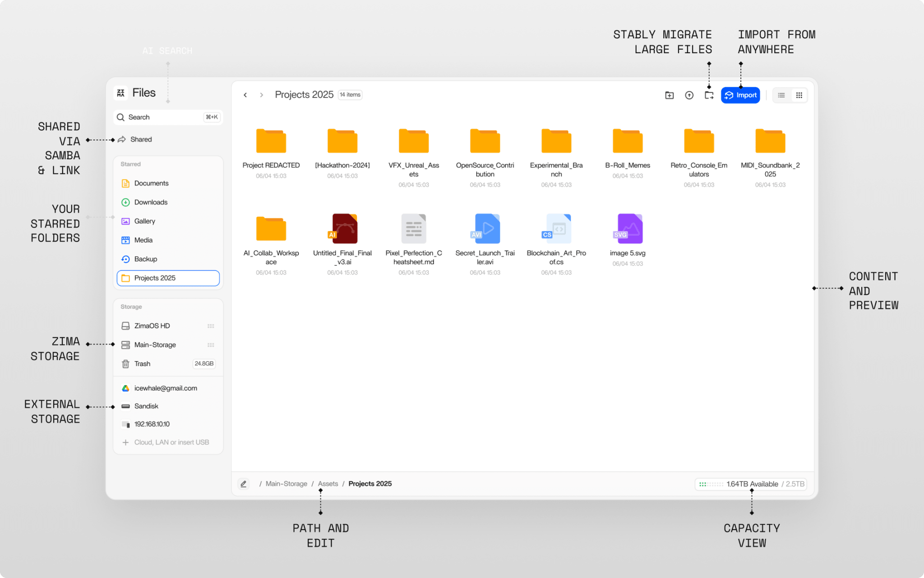Select Blockchain_Art_Proof.cs file
Image resolution: width=924 pixels, height=578 pixels.
[x=556, y=244]
